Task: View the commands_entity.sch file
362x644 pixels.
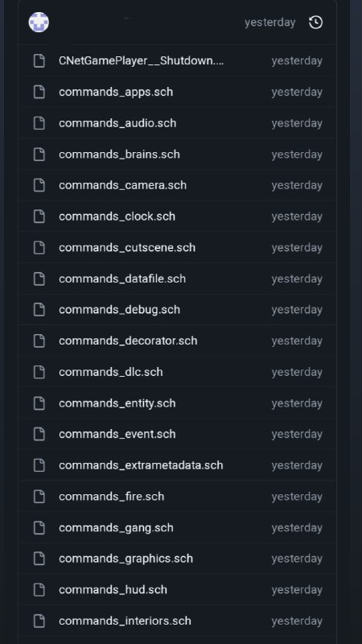Action: [117, 403]
